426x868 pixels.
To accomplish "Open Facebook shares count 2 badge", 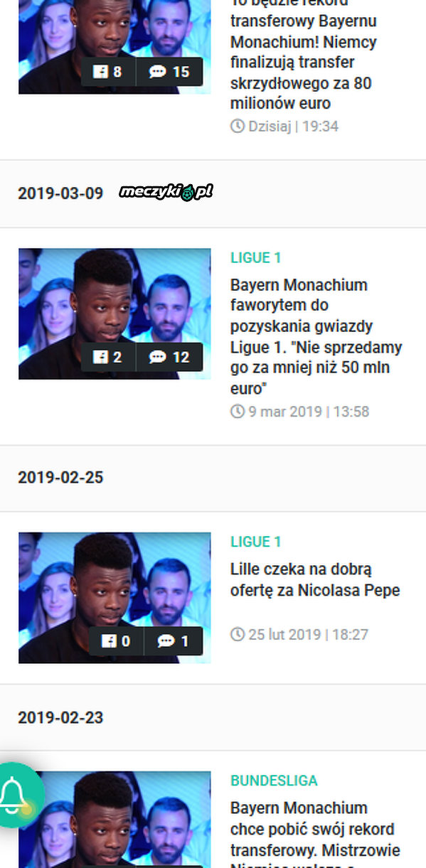I will pyautogui.click(x=107, y=357).
